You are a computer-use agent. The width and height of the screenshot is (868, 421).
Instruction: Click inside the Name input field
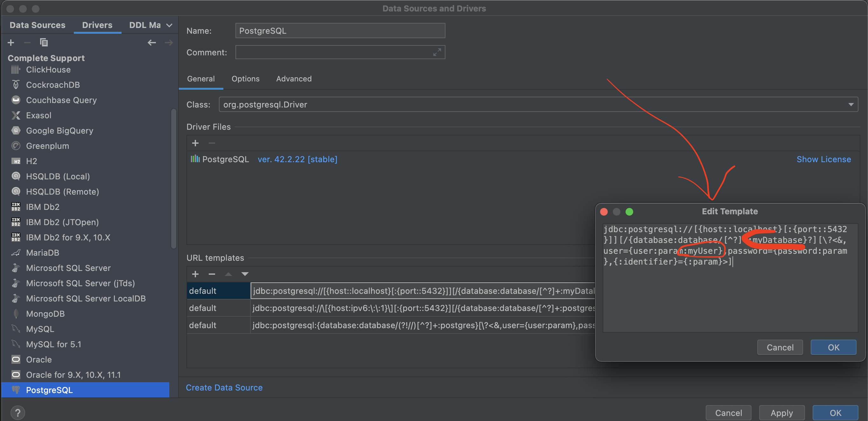coord(339,30)
